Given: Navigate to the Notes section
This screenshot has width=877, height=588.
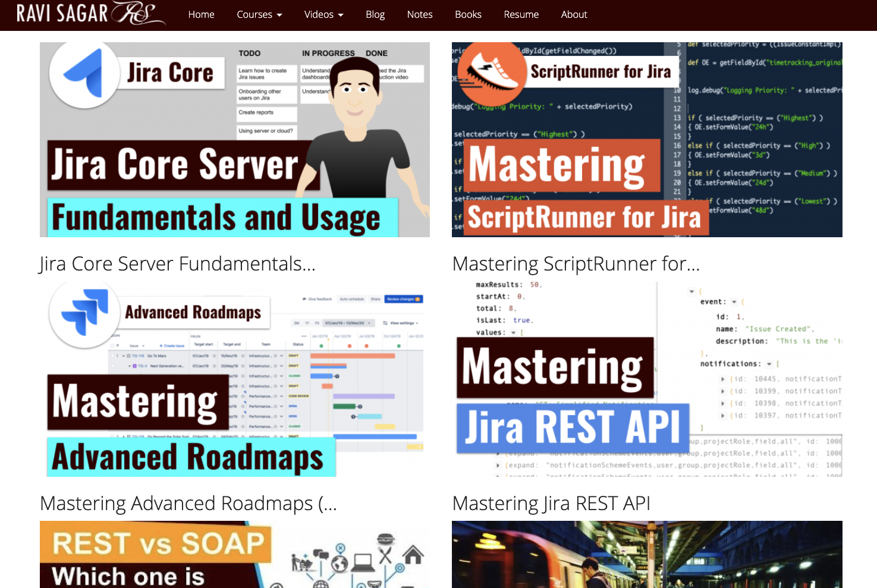Looking at the screenshot, I should pyautogui.click(x=420, y=14).
